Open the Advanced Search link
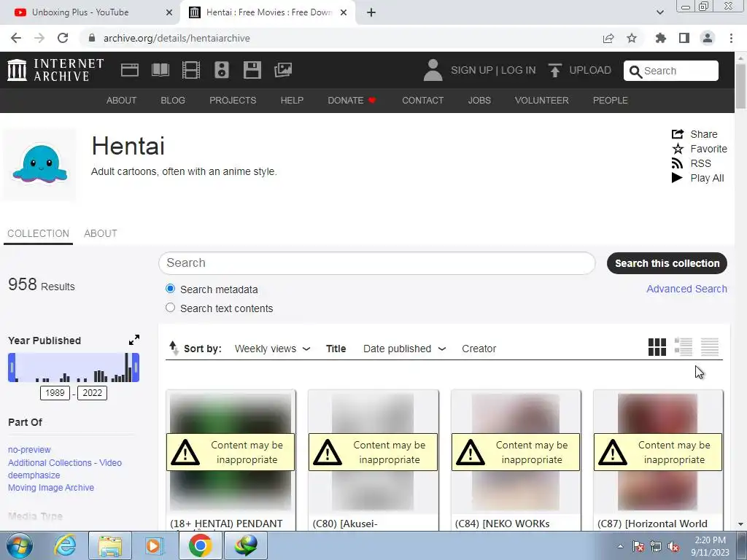 point(686,289)
